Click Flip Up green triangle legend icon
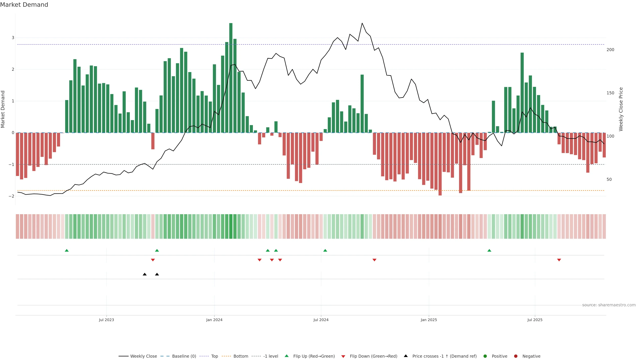The height and width of the screenshot is (362, 644). pyautogui.click(x=287, y=356)
